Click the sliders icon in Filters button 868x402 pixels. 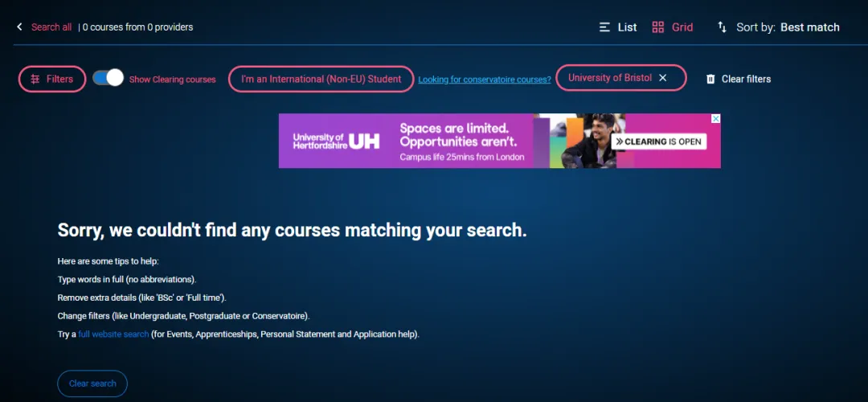point(35,79)
